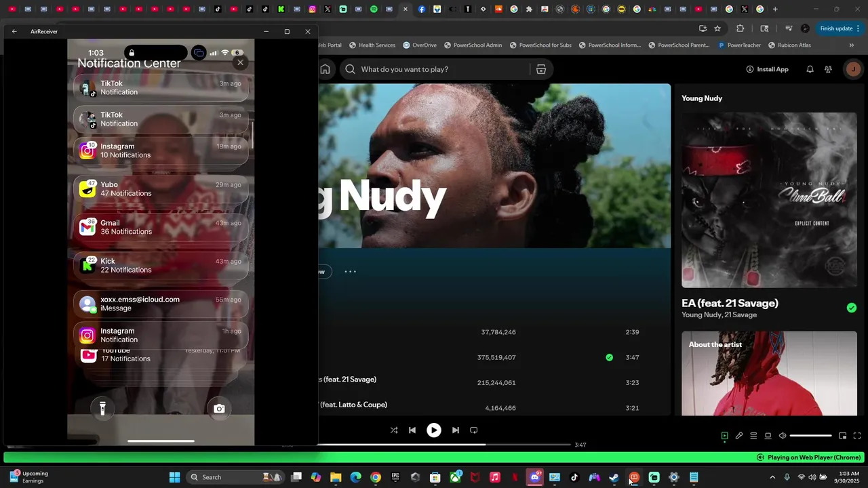Image resolution: width=868 pixels, height=488 pixels.
Task: Open the three-dots menu under the artist banner
Action: click(350, 272)
